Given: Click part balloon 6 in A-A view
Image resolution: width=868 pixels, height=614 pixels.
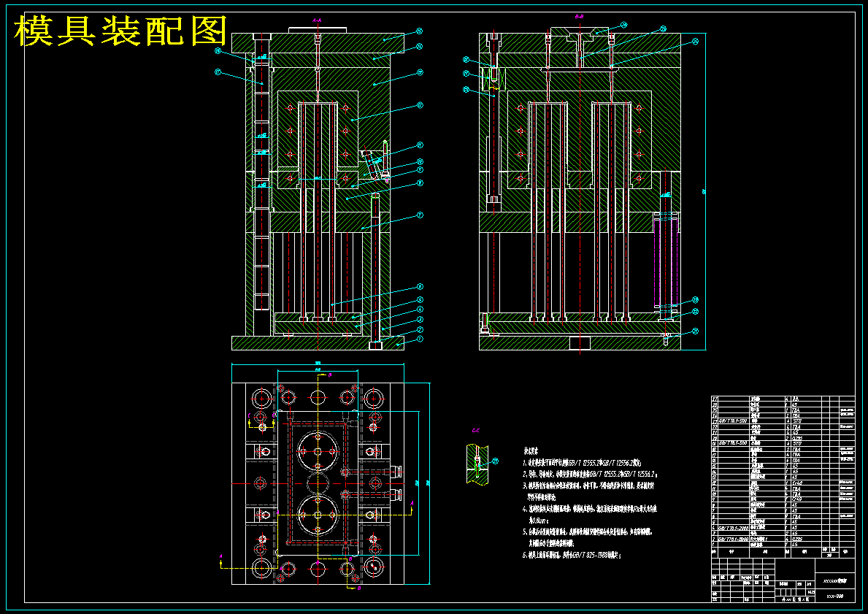Looking at the screenshot, I should (x=420, y=287).
